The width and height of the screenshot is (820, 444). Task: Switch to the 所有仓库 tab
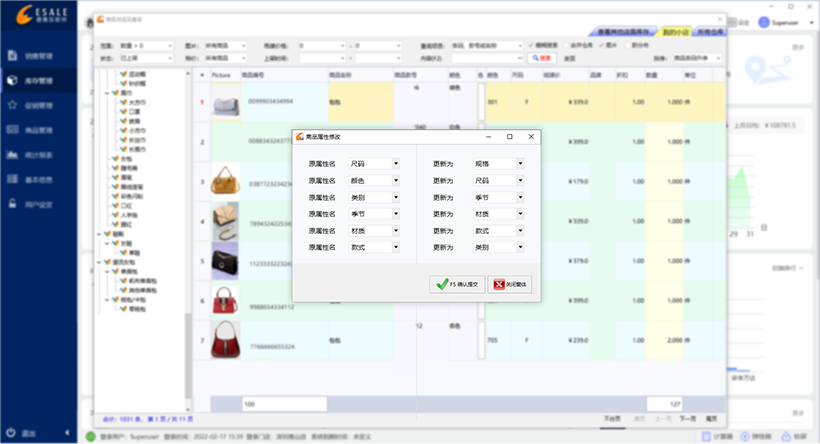click(709, 32)
